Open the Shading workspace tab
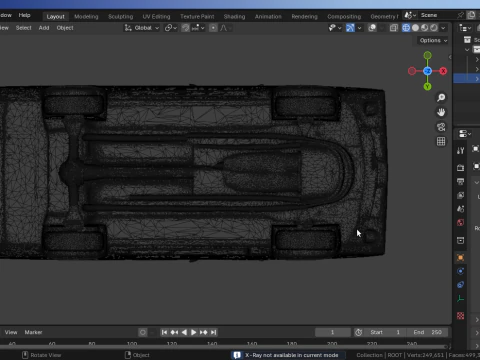480x360 pixels. (x=234, y=16)
